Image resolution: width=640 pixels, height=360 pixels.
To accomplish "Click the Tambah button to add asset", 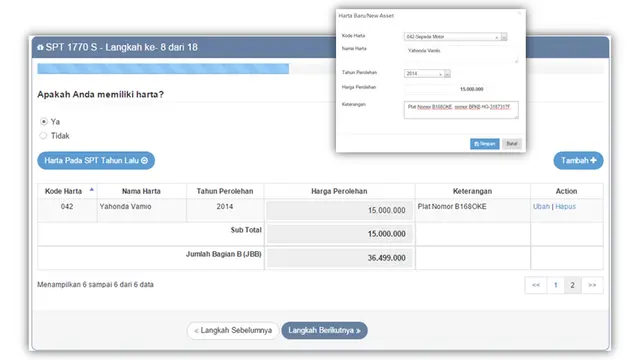I will 578,160.
